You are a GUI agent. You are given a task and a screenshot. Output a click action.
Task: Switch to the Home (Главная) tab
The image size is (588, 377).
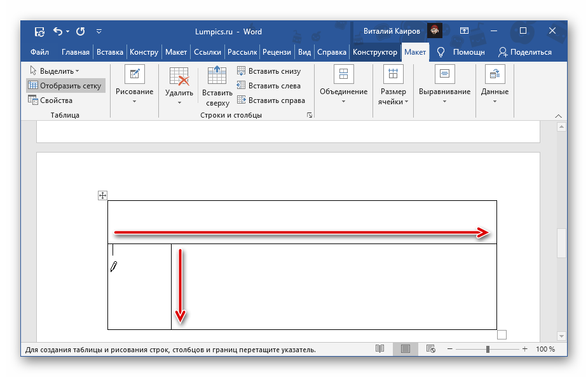(x=76, y=52)
